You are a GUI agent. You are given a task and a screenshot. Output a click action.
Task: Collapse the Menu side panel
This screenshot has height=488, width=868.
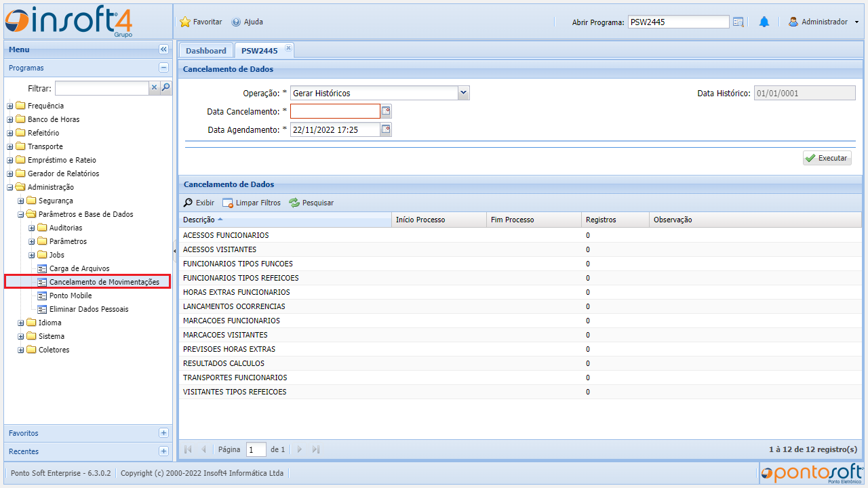(x=163, y=49)
